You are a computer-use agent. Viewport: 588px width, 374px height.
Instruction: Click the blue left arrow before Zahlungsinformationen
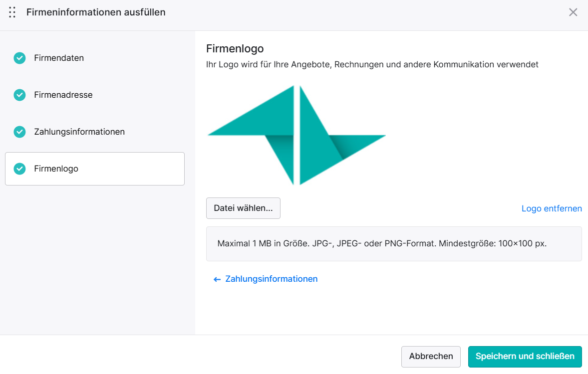pyautogui.click(x=217, y=279)
